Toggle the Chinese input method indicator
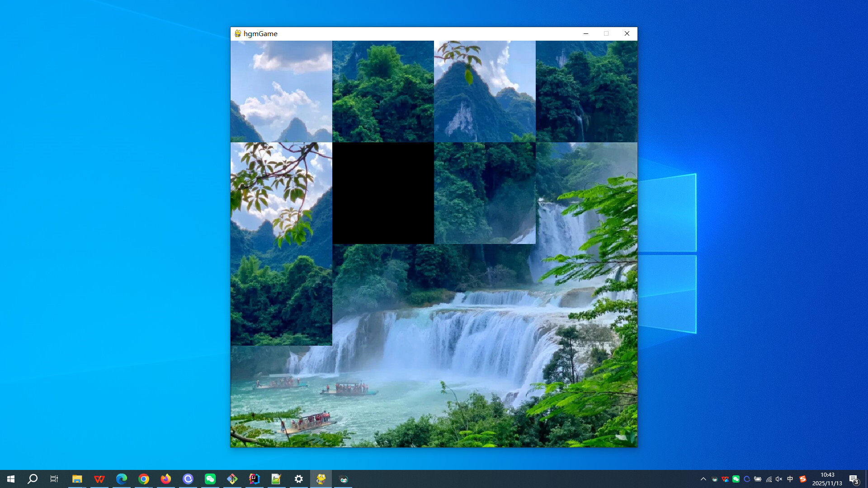The image size is (868, 488). tap(790, 479)
